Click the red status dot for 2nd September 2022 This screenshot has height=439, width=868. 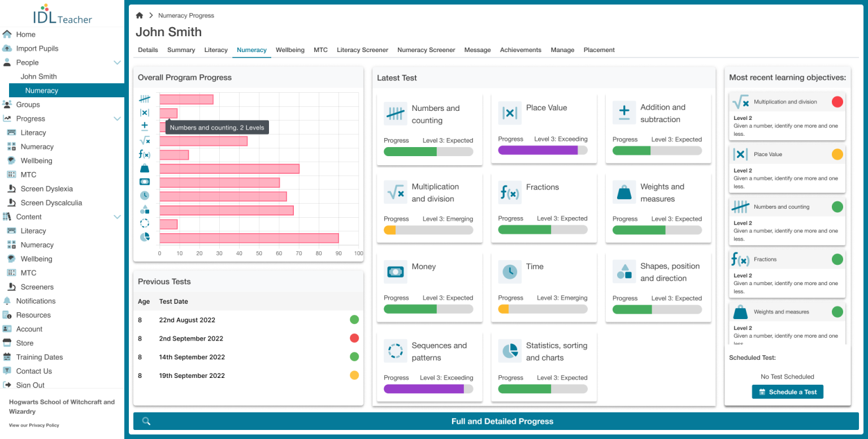coord(354,338)
